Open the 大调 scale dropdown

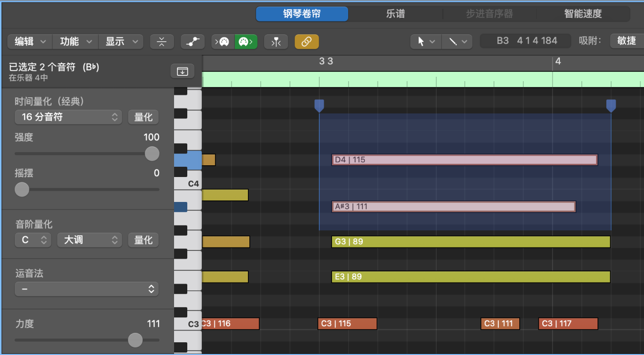[x=89, y=240]
